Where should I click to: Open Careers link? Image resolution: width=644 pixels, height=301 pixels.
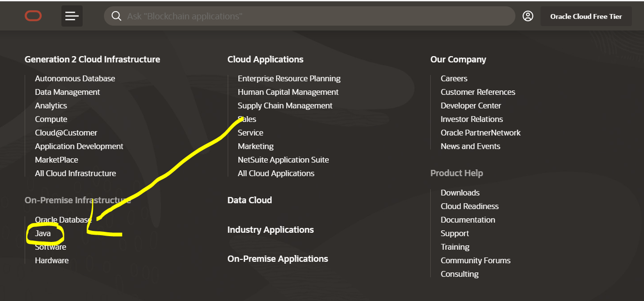(454, 78)
